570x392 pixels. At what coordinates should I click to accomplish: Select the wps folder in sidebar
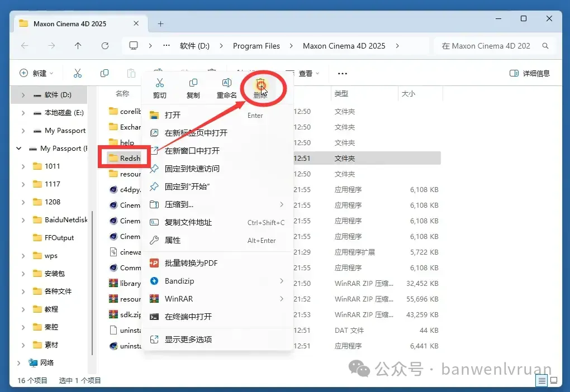click(45, 255)
